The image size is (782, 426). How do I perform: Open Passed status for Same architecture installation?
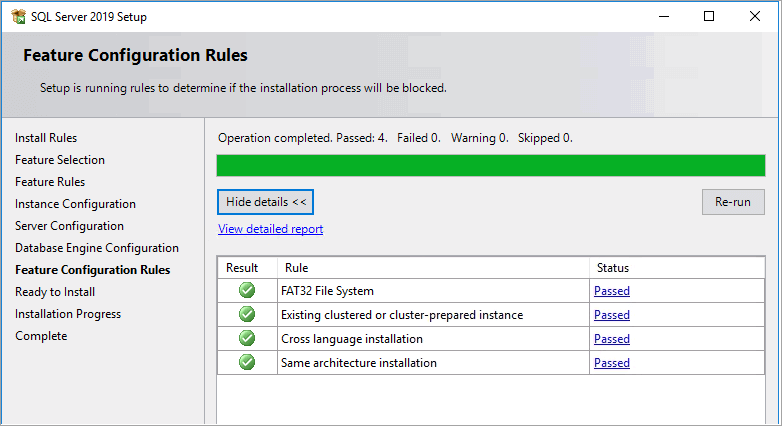click(x=611, y=363)
